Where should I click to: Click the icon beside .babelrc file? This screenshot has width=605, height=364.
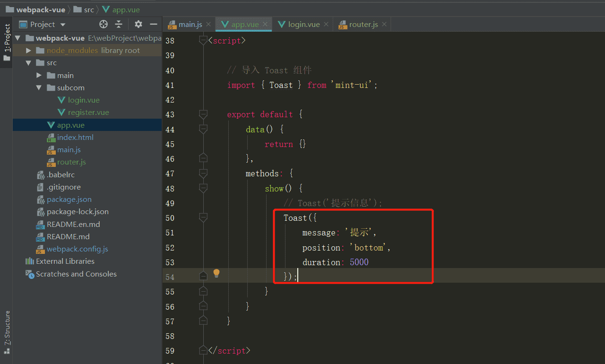[x=41, y=175]
